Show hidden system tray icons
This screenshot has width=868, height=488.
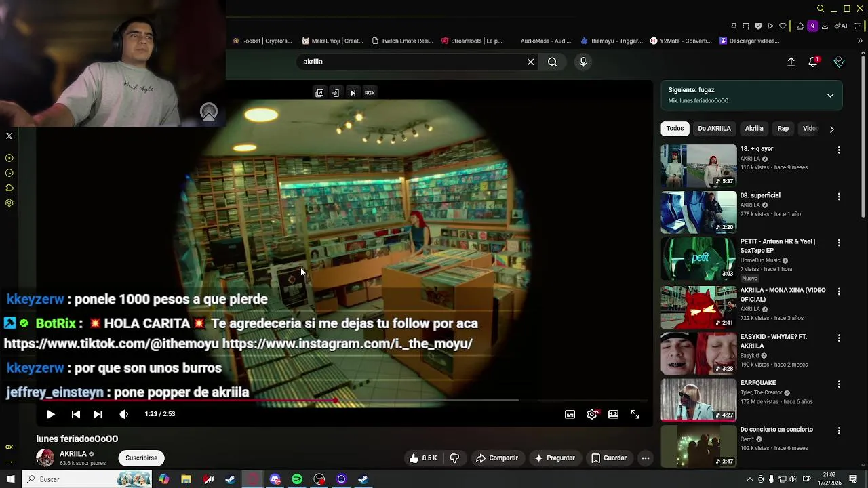750,479
